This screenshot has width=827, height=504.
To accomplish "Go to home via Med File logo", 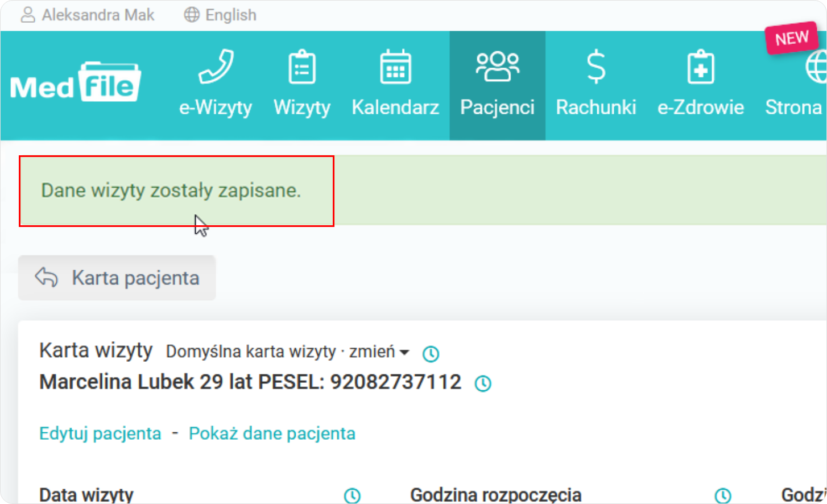I will point(75,82).
